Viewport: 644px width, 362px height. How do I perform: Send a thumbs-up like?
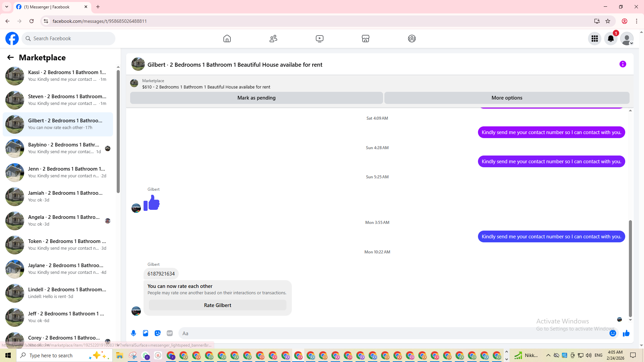[626, 333]
